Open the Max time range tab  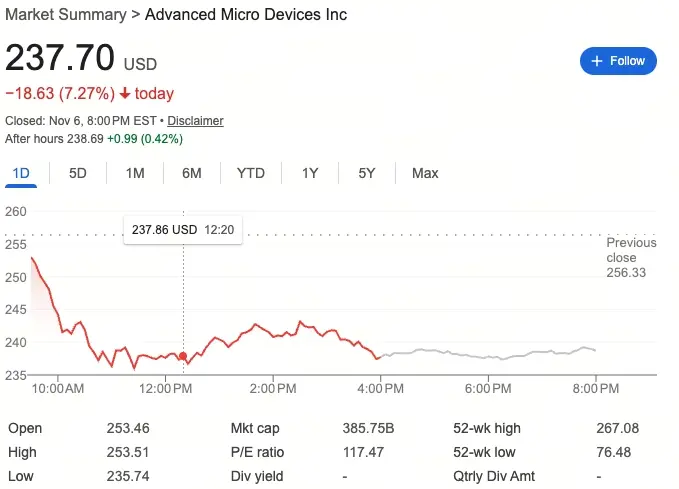click(x=425, y=173)
